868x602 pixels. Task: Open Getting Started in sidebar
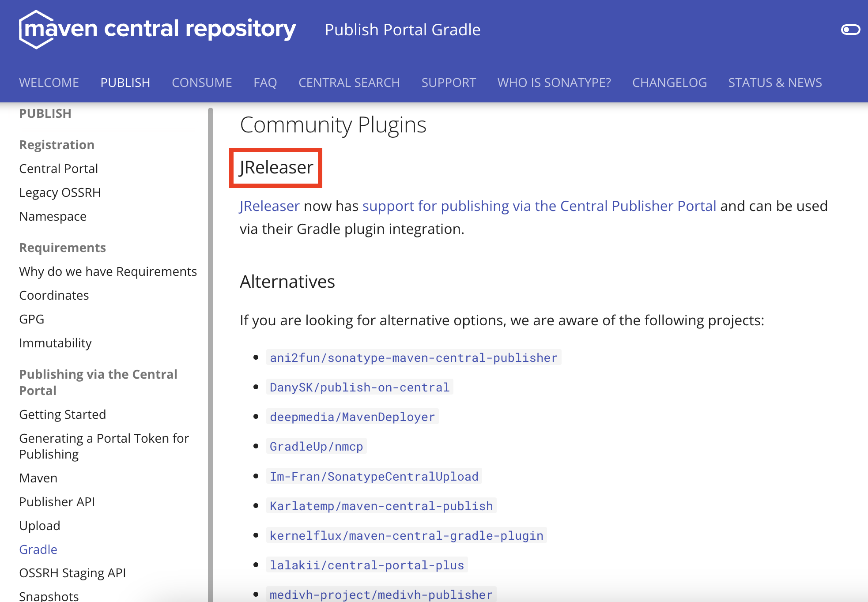[63, 414]
